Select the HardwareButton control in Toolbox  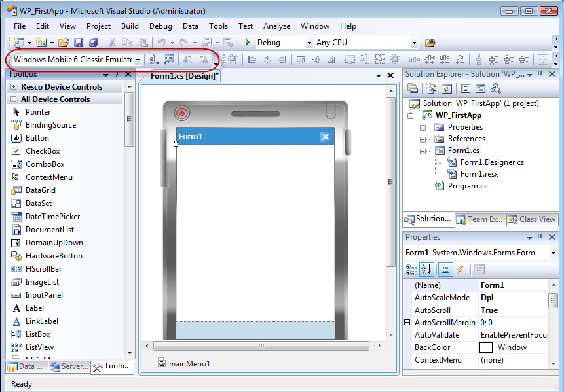pyautogui.click(x=54, y=255)
